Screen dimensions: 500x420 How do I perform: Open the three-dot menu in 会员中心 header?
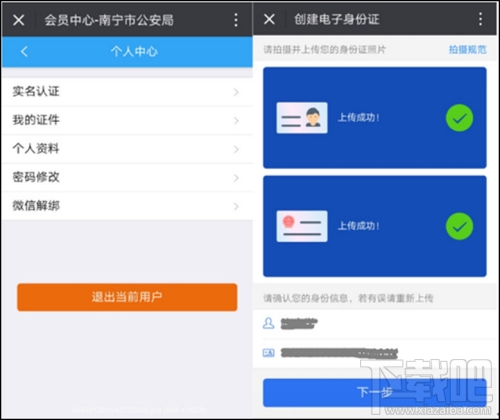coord(236,20)
